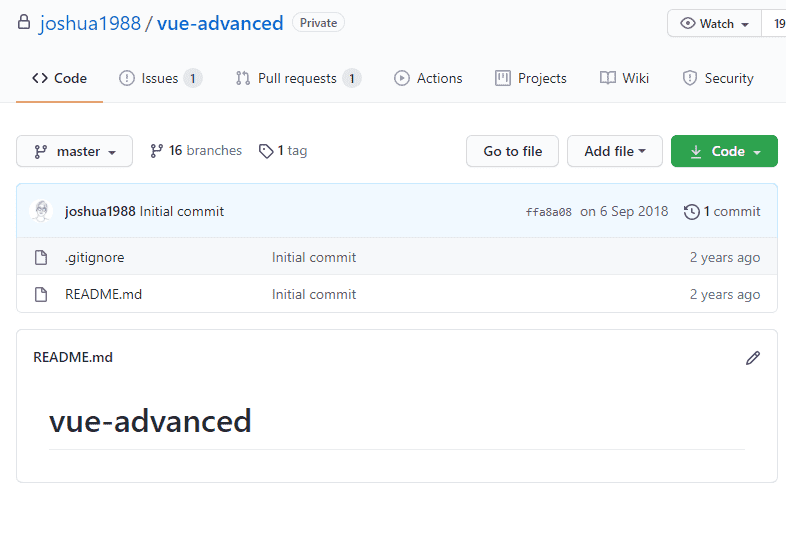786x540 pixels.
Task: Click the Pull requests tab merge icon
Action: 243,78
